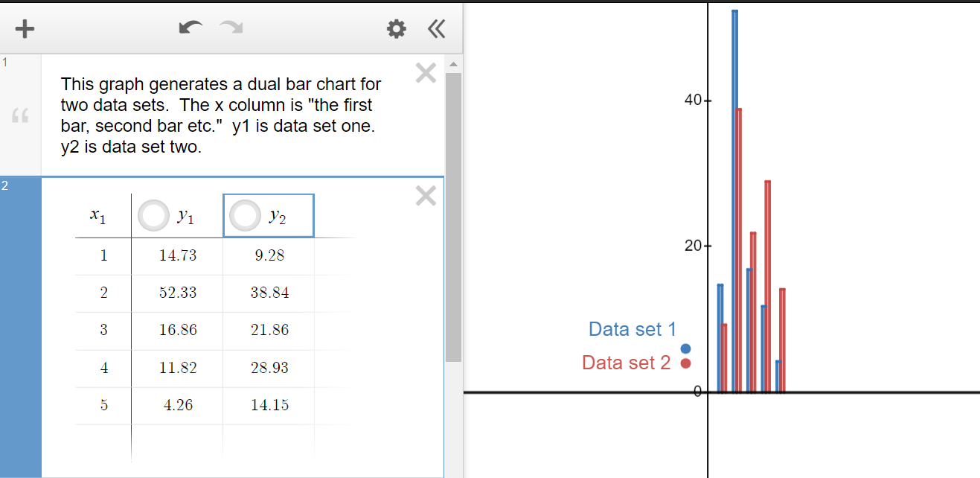Delete the table in row 2

tap(426, 196)
